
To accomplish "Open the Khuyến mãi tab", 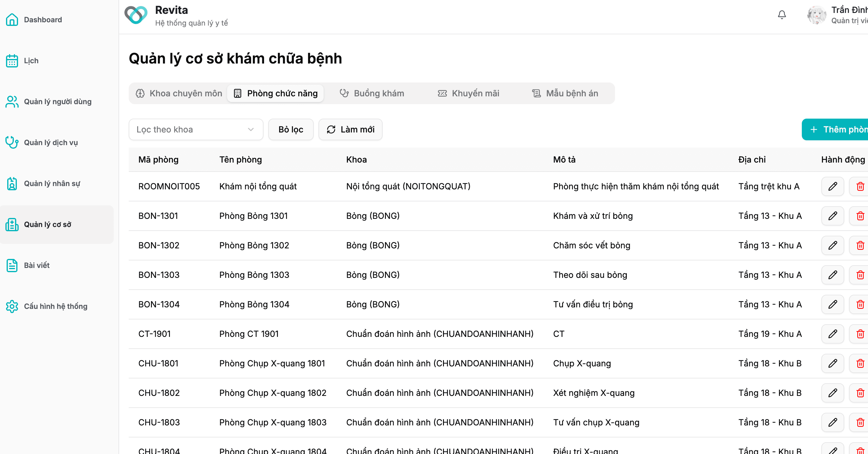I will (468, 93).
